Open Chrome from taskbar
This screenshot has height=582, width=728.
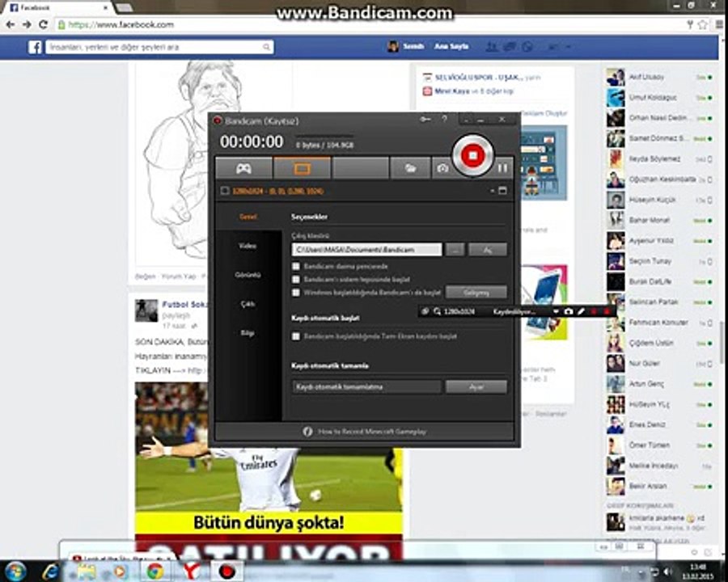pos(155,571)
